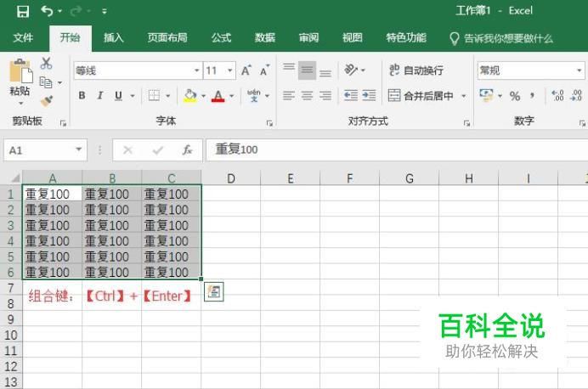
Task: Activate the Format Painter brush
Action: pos(47,101)
